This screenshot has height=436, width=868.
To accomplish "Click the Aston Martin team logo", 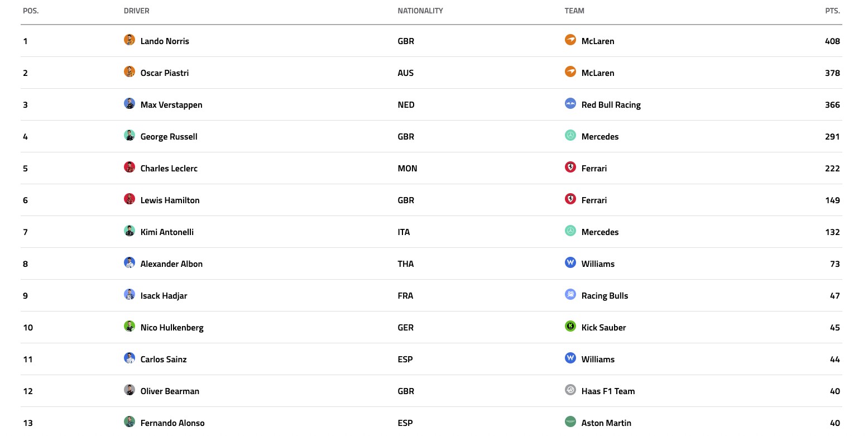I will 570,422.
